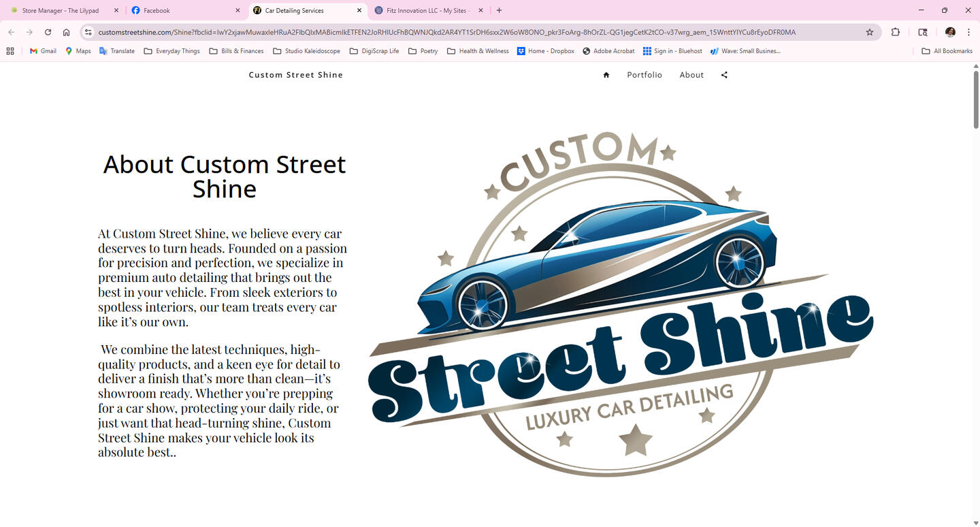
Task: Open Chrome three-dot menu
Action: (968, 32)
